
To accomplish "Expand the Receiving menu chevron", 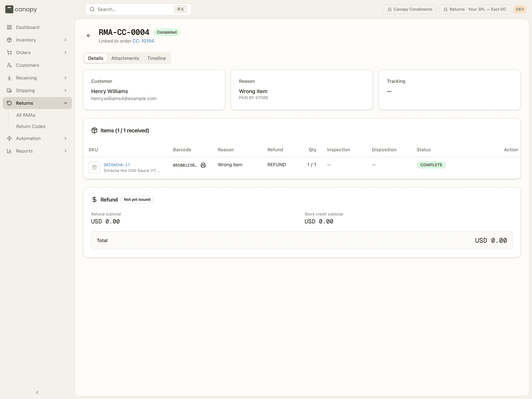I will pos(65,78).
